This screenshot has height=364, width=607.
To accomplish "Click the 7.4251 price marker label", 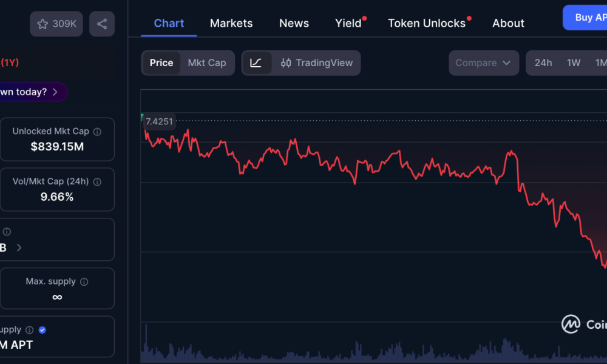I will pyautogui.click(x=159, y=121).
